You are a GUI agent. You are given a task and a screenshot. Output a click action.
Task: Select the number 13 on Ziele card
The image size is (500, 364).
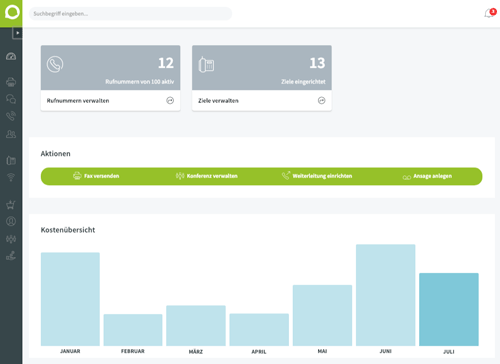(317, 63)
